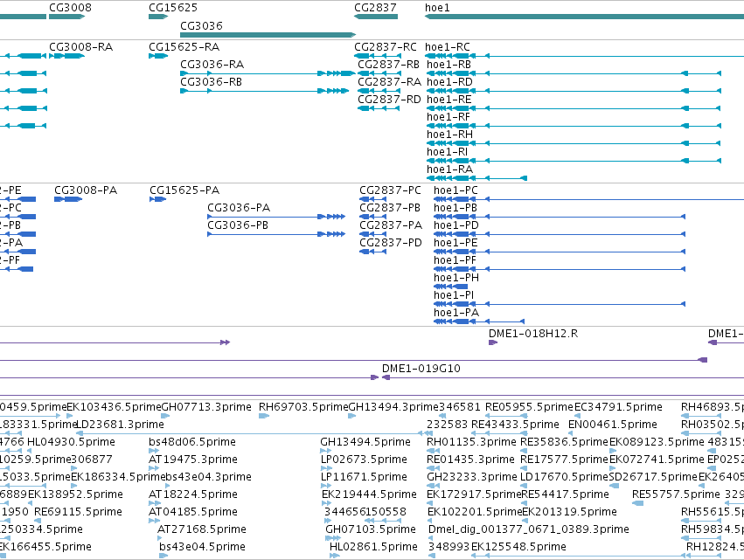Image resolution: width=744 pixels, height=560 pixels.
Task: Open the CG3036-PA protein label
Action: pyautogui.click(x=239, y=208)
